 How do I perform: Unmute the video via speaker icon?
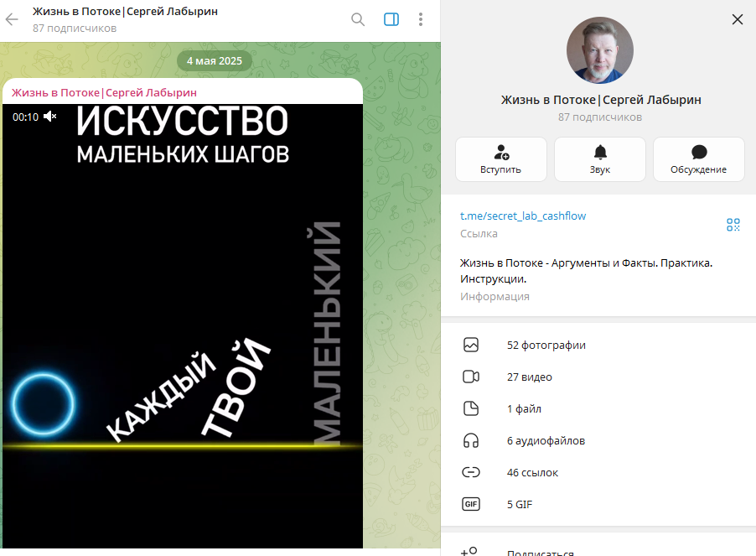pyautogui.click(x=50, y=117)
